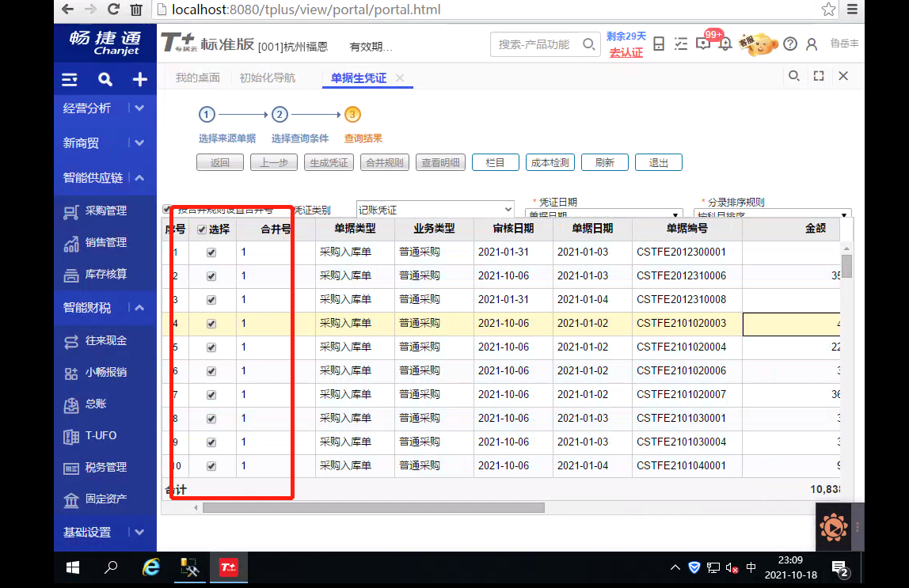Toggle the 选择 select-all header checkbox
This screenshot has width=909, height=588.
point(202,230)
